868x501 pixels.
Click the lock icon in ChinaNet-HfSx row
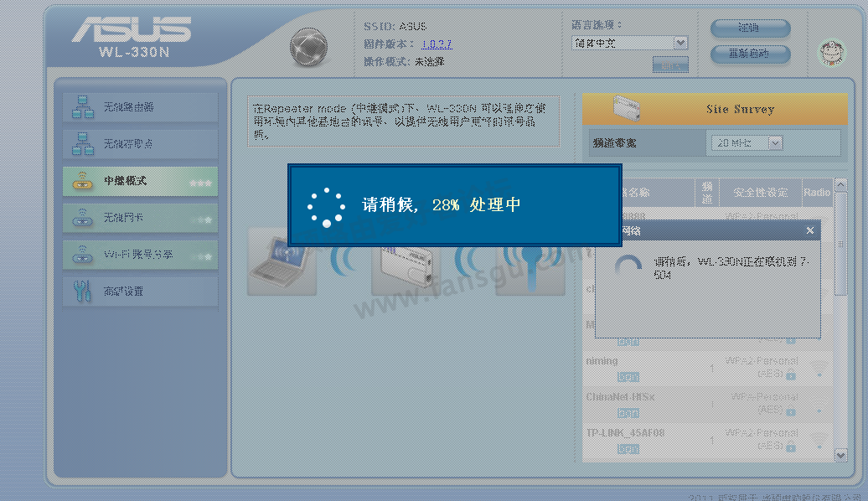(x=791, y=411)
